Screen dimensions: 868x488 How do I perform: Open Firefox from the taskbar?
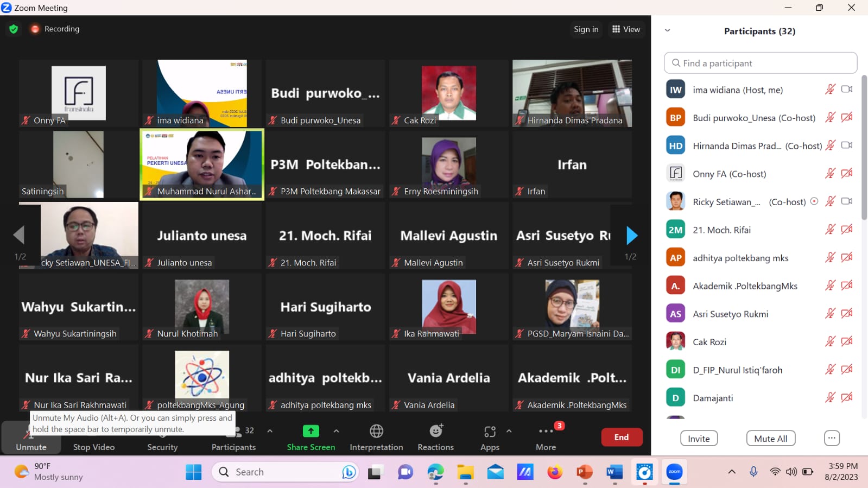554,472
